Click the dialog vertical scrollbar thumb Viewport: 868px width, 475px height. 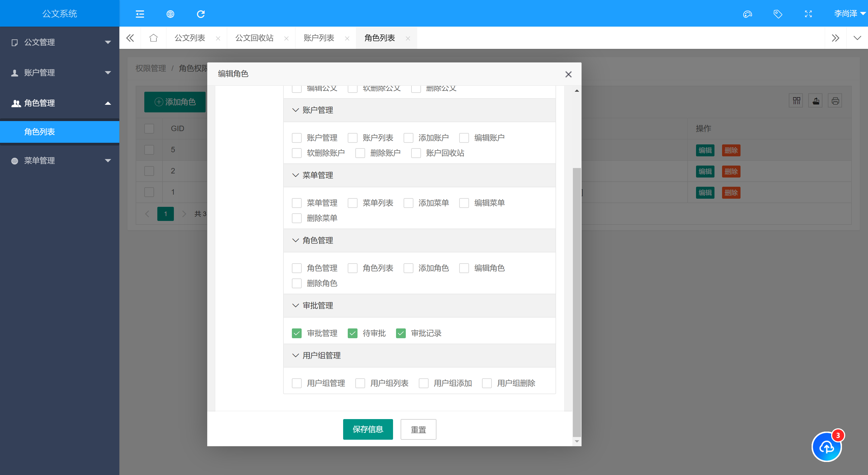(x=577, y=302)
